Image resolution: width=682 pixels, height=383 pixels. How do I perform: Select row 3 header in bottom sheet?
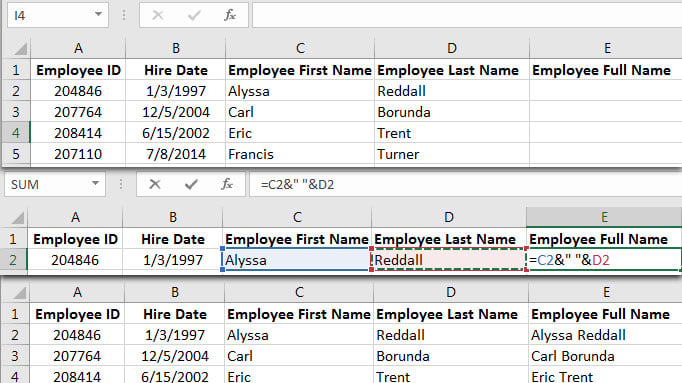coord(15,356)
